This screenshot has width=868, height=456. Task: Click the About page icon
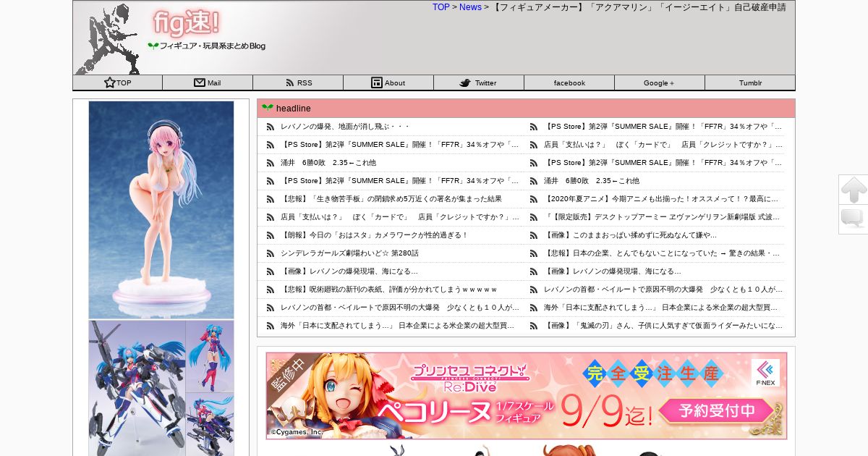[377, 83]
